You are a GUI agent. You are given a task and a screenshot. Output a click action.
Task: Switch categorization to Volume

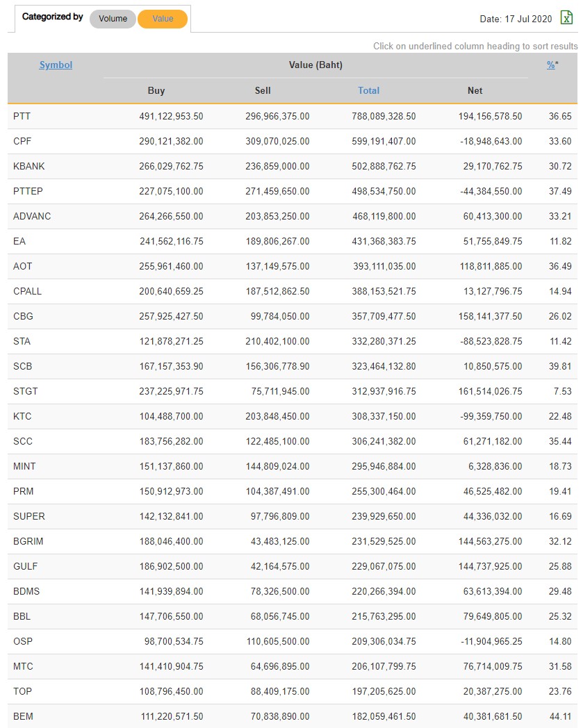coord(113,19)
